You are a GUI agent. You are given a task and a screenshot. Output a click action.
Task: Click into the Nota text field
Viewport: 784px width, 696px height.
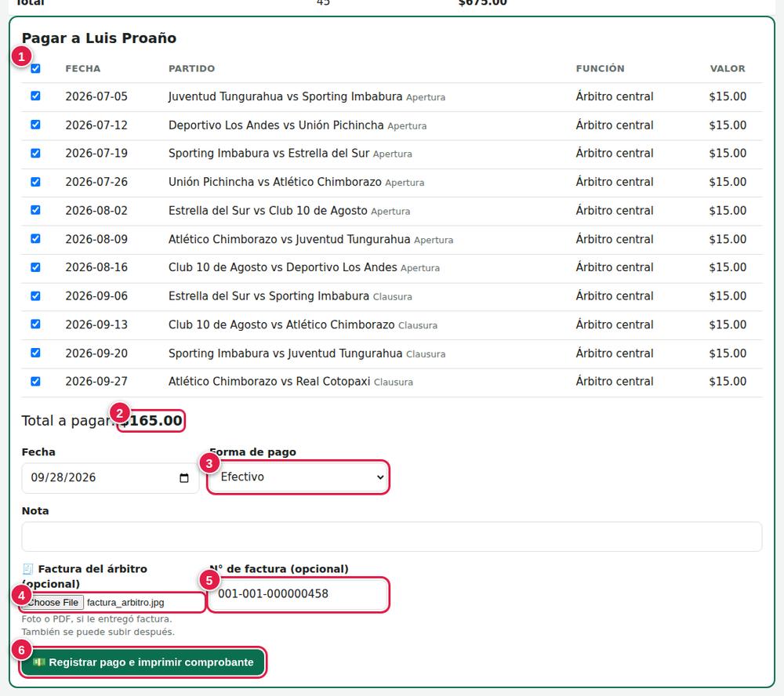[x=391, y=536]
